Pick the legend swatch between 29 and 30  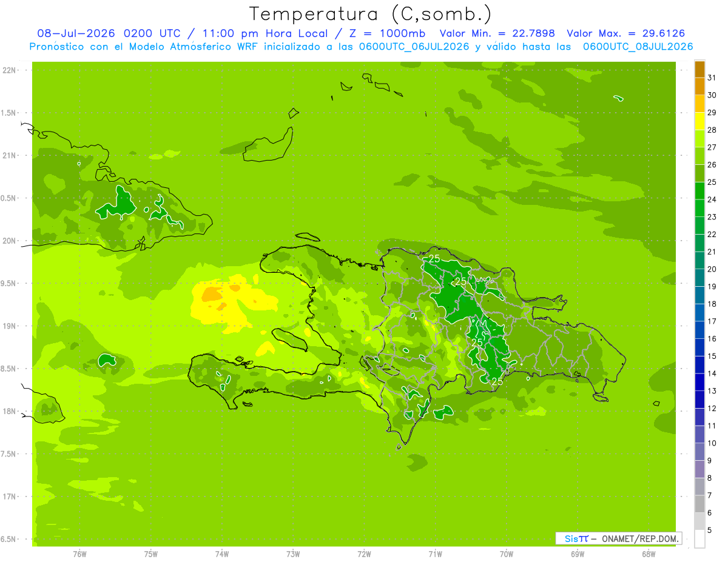[699, 104]
